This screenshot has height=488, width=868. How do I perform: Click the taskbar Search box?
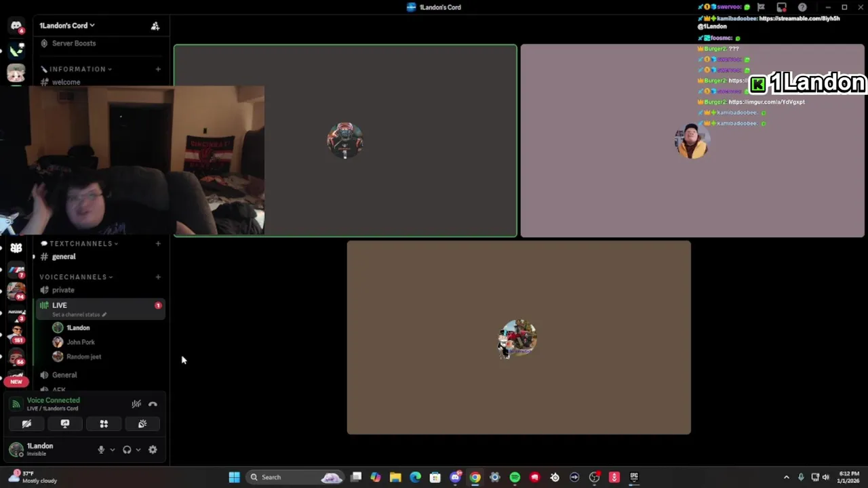pos(295,477)
